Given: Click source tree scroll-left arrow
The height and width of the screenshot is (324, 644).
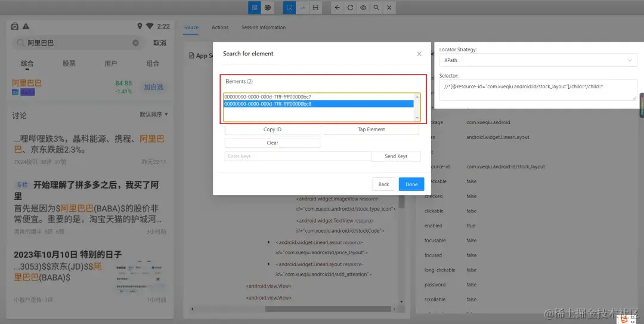Looking at the screenshot, I should point(192,309).
